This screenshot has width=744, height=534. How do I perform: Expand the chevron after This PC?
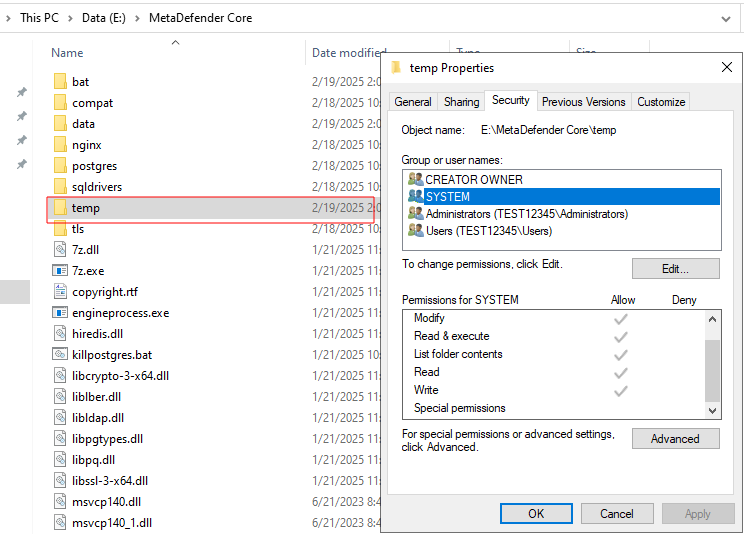(70, 19)
